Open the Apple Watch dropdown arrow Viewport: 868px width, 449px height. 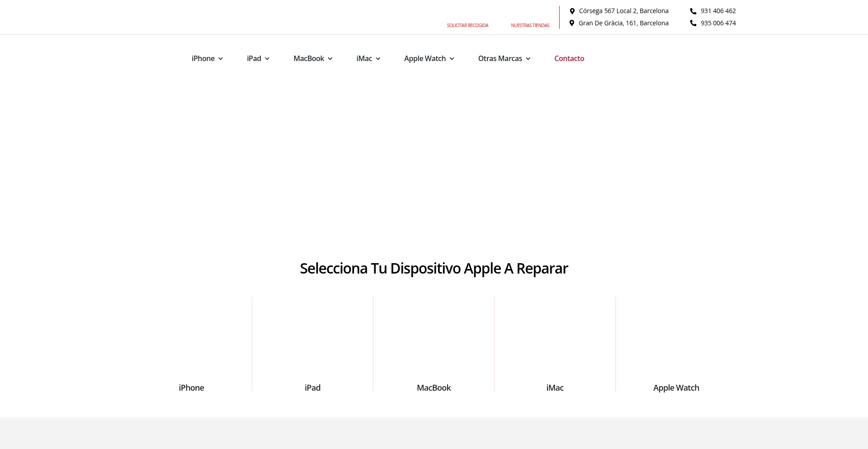(452, 59)
